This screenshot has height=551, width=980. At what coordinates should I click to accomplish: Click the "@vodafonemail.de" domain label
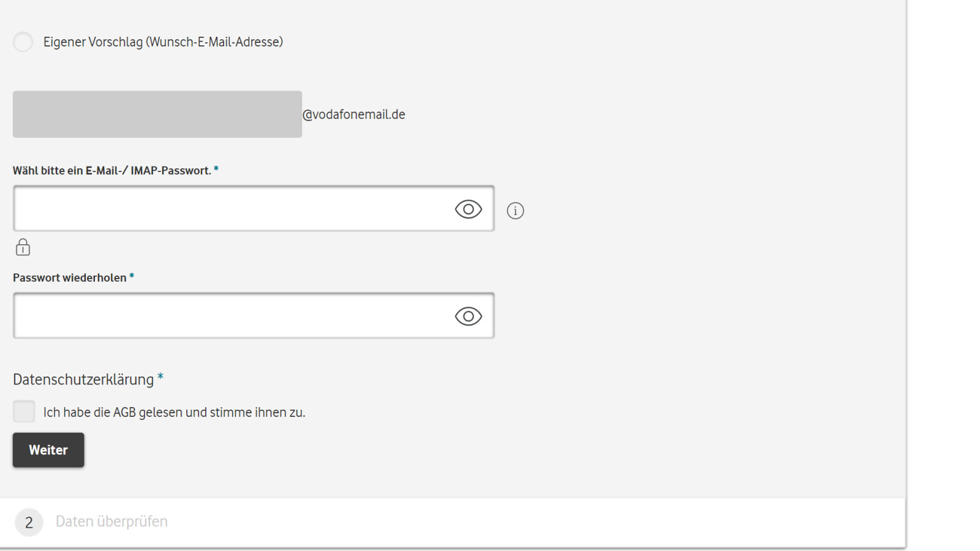[353, 114]
